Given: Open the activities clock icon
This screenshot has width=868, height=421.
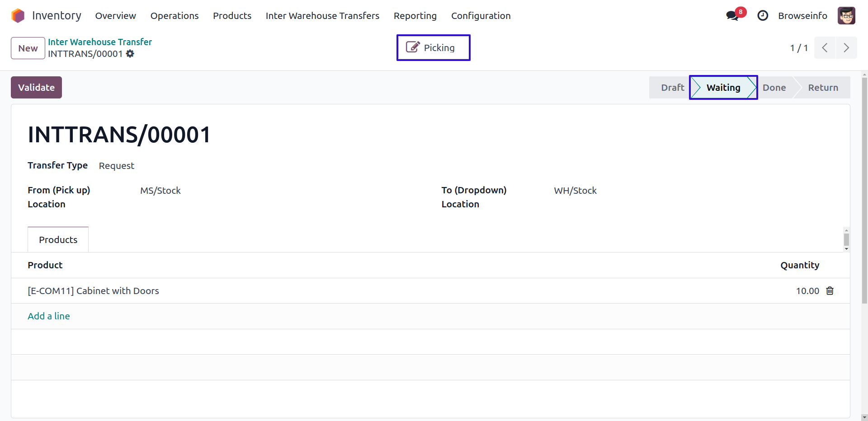Looking at the screenshot, I should click(x=763, y=16).
